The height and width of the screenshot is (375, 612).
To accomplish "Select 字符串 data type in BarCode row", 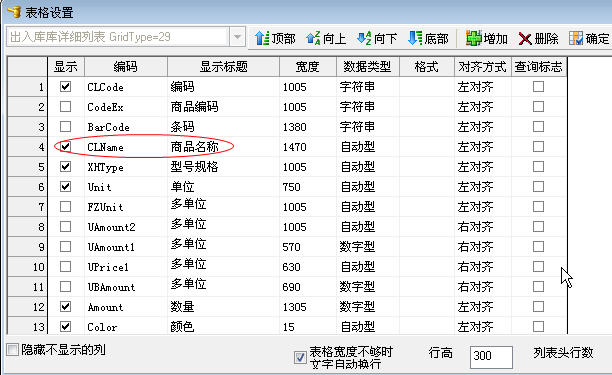I will (368, 126).
